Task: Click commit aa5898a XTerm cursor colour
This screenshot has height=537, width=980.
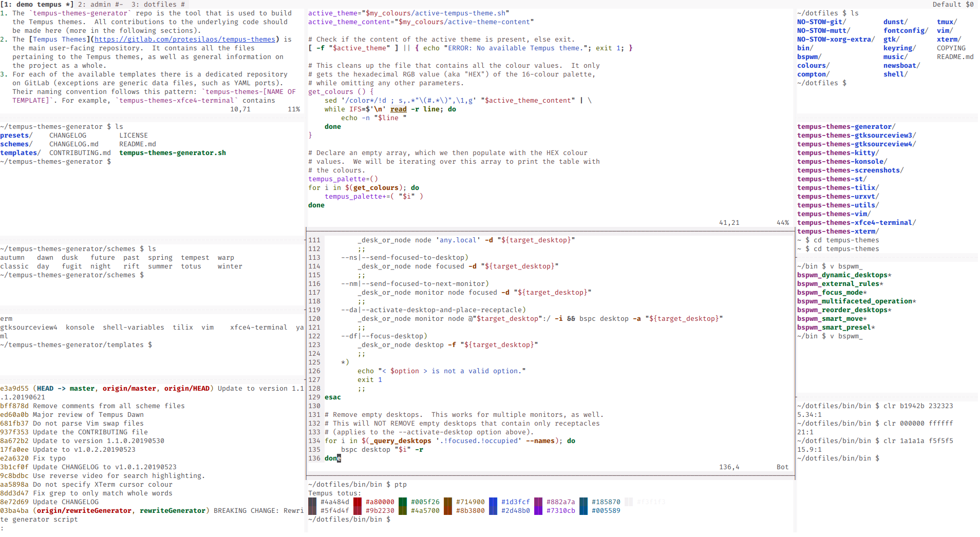Action: pyautogui.click(x=86, y=484)
